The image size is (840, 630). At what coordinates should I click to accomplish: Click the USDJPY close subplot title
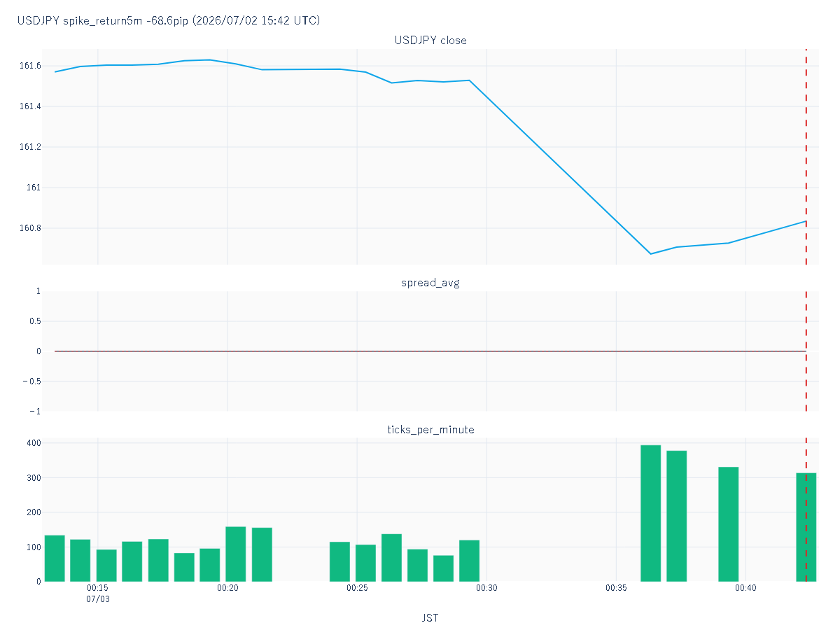click(x=430, y=41)
